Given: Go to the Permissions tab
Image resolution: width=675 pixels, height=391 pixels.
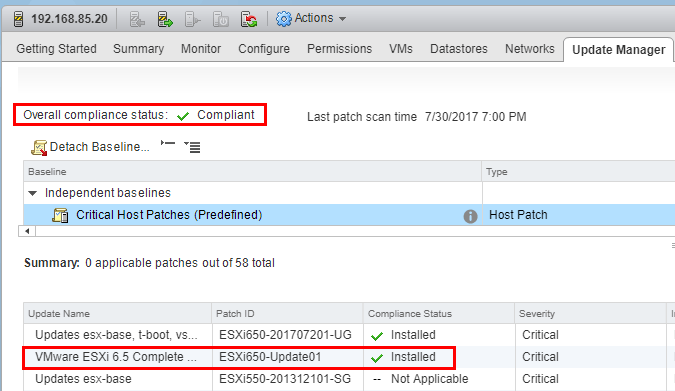Looking at the screenshot, I should click(339, 49).
